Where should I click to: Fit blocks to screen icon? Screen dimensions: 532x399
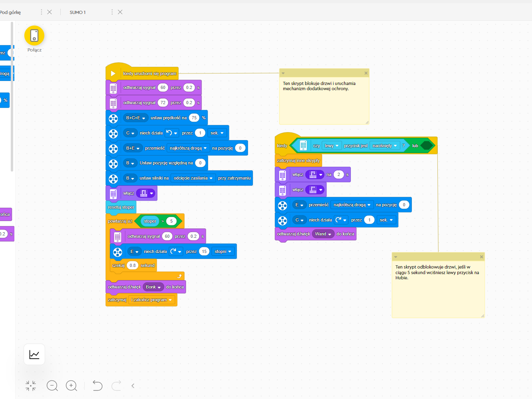pyautogui.click(x=31, y=385)
